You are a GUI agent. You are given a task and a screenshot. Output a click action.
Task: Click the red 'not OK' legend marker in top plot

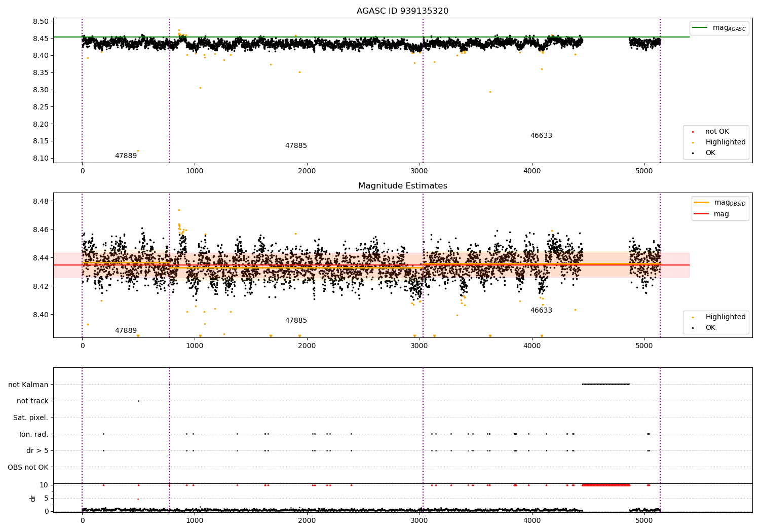pyautogui.click(x=693, y=132)
